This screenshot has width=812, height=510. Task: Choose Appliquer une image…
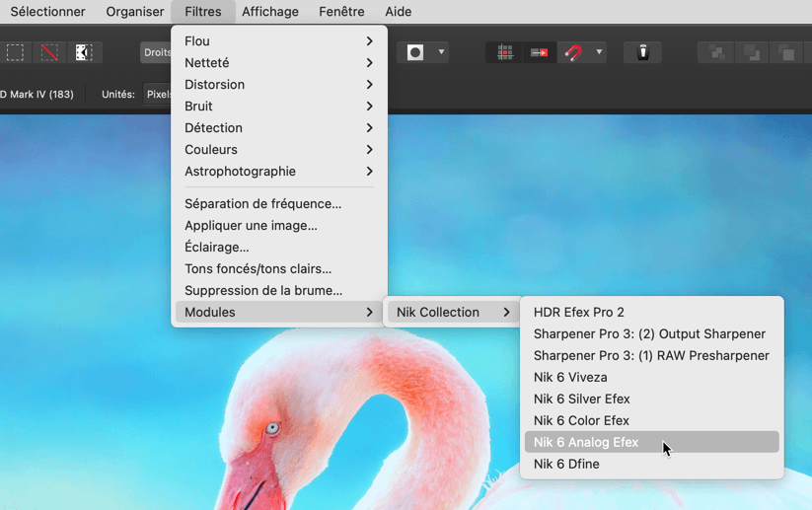(x=279, y=226)
